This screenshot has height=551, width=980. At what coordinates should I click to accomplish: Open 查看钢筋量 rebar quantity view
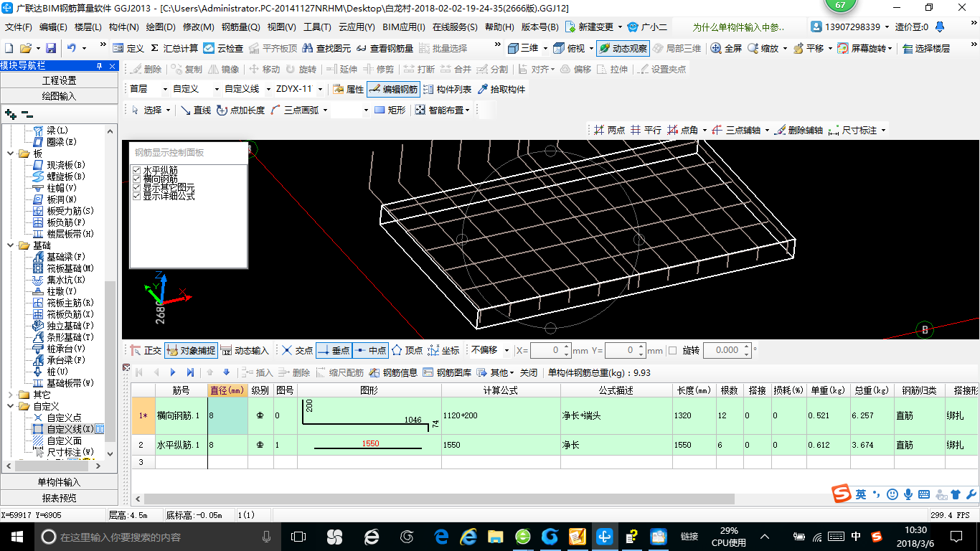click(x=385, y=48)
